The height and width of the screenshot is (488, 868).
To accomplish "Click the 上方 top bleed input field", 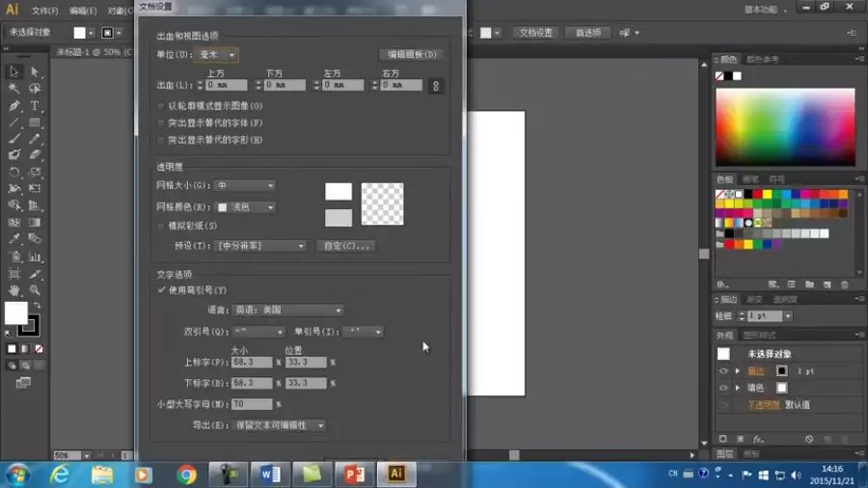I will [227, 85].
